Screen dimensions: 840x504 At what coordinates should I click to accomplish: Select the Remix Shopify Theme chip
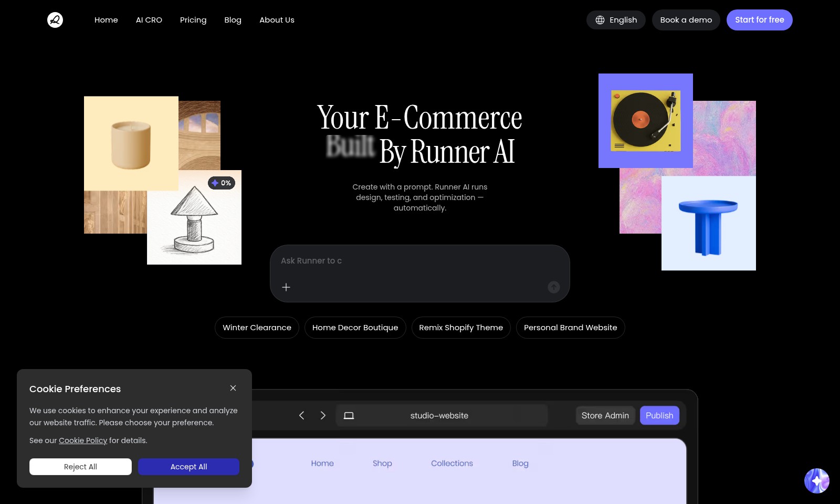461,328
